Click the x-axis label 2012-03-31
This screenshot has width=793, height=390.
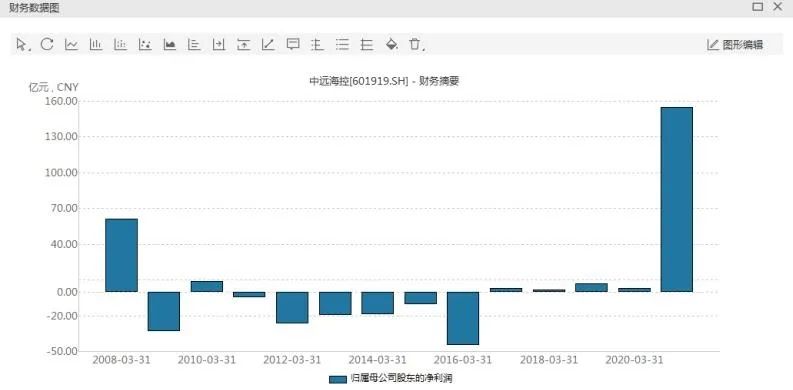click(x=292, y=360)
